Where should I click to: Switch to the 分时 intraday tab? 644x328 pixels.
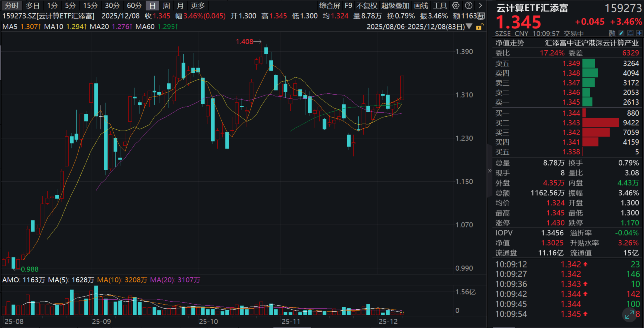[x=11, y=5]
